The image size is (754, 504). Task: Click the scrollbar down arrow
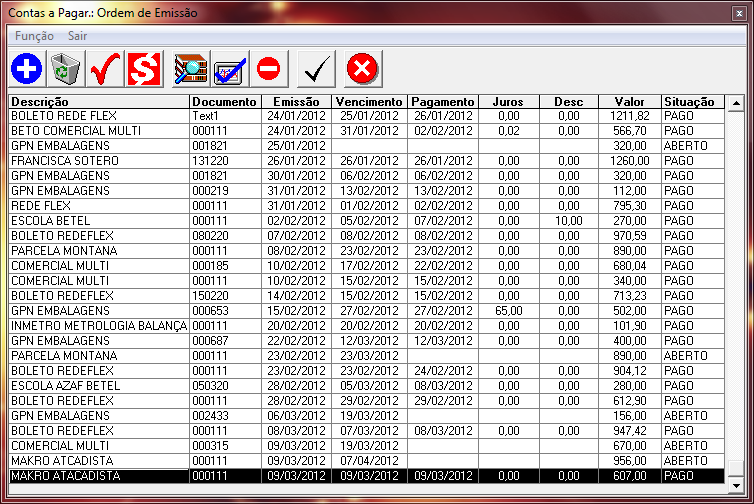point(736,486)
